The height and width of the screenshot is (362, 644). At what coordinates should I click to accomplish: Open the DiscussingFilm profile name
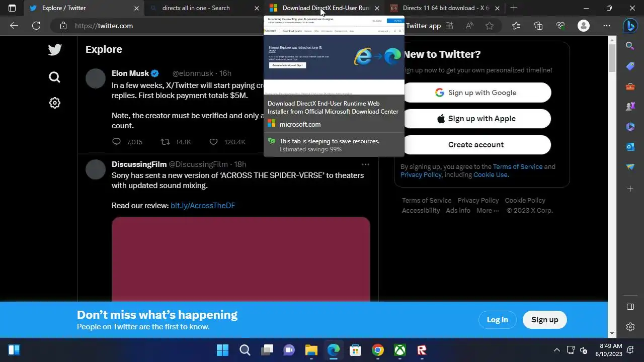point(139,164)
